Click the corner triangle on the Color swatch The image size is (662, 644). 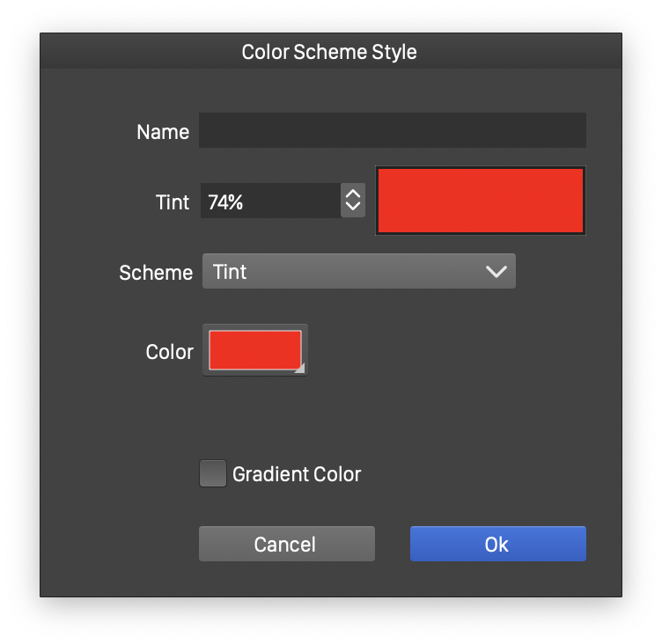299,369
